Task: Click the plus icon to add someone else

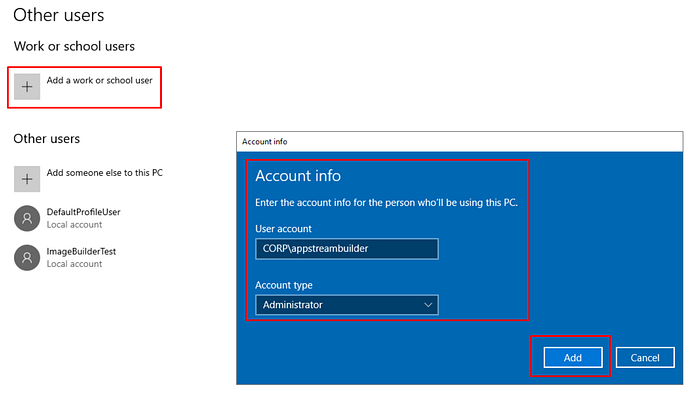Action: [x=27, y=179]
